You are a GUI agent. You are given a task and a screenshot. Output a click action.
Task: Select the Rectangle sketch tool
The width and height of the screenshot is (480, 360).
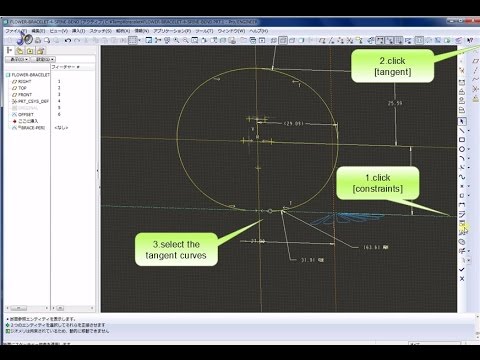coord(462,140)
